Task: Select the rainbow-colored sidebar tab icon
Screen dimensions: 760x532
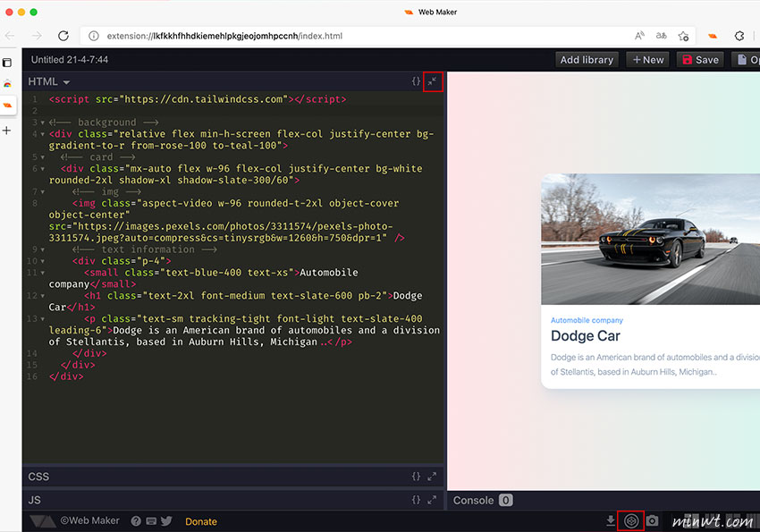Action: click(7, 84)
